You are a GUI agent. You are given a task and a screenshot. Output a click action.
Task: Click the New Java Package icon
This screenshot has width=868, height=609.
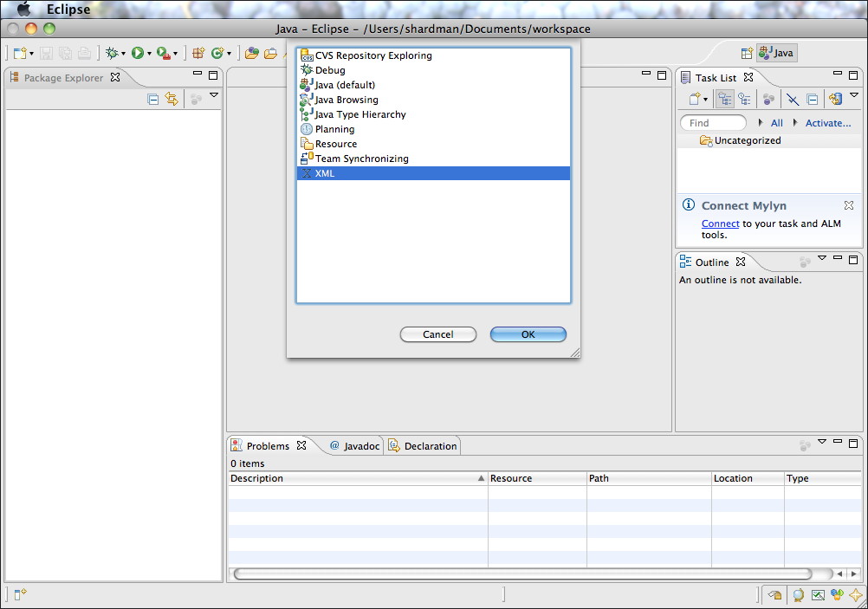click(198, 53)
